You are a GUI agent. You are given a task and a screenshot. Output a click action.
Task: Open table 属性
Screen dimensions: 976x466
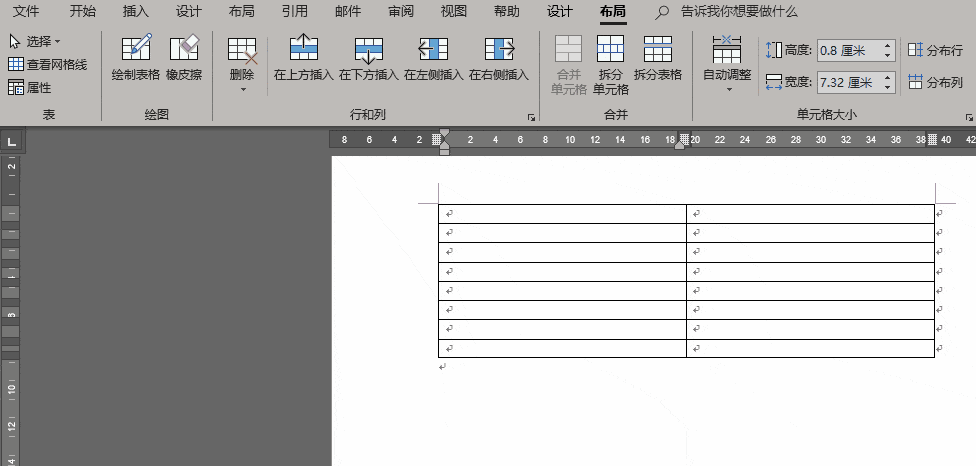(x=30, y=88)
